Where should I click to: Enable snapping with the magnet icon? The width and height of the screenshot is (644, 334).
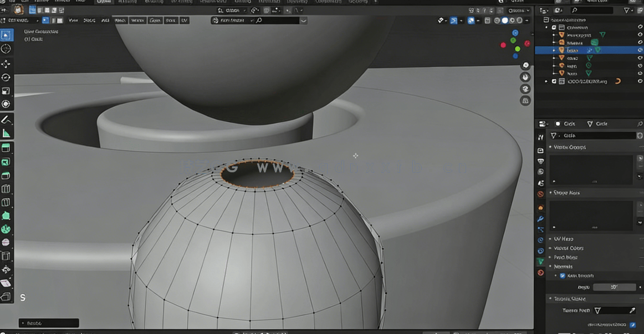453,20
